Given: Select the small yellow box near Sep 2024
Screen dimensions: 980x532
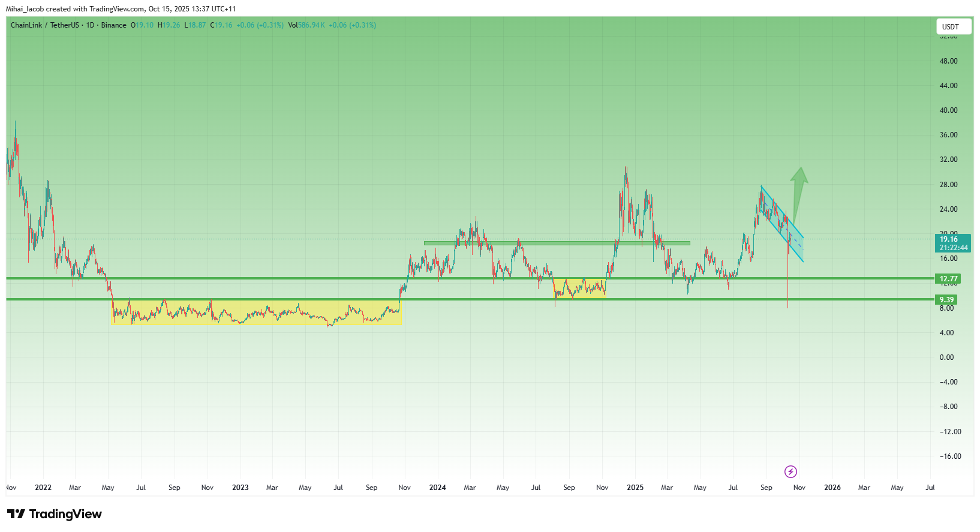Looking at the screenshot, I should 579,288.
